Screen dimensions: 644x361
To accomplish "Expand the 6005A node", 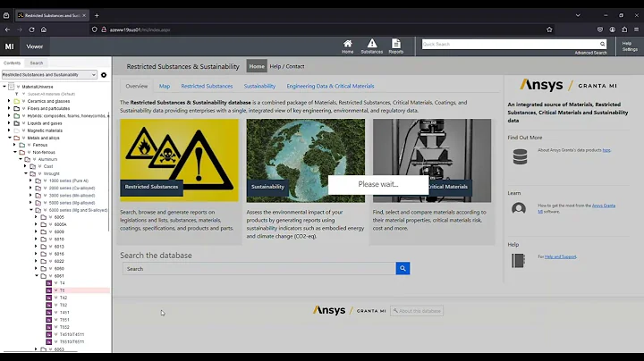I will pyautogui.click(x=36, y=224).
